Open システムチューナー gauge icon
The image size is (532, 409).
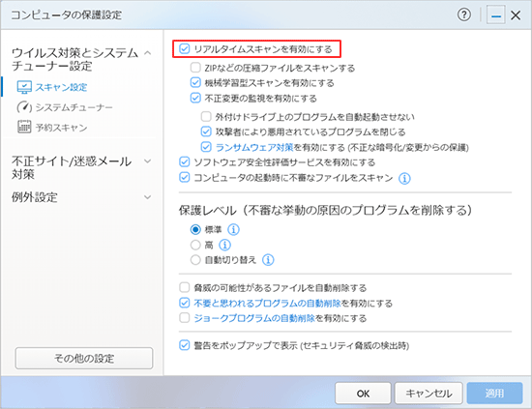pyautogui.click(x=24, y=107)
